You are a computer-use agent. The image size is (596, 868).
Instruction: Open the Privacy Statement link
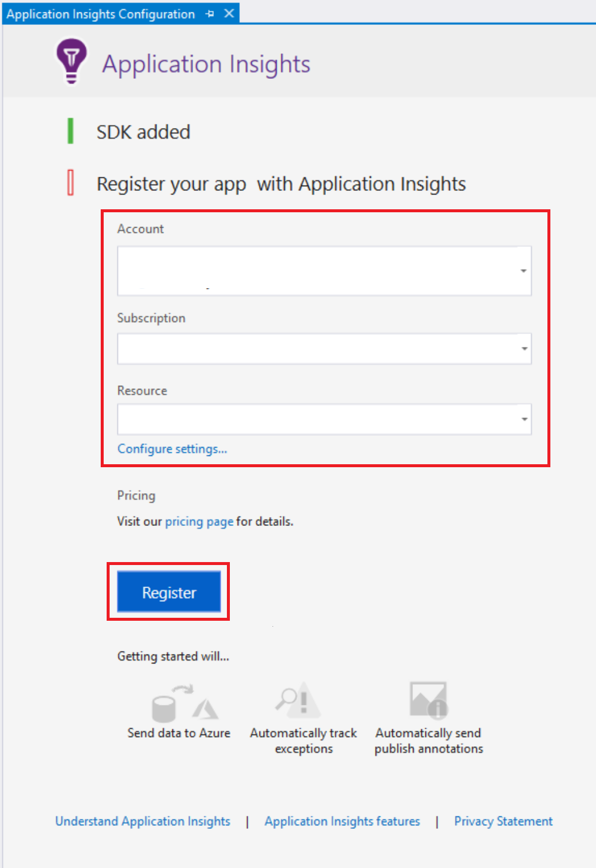coord(503,821)
